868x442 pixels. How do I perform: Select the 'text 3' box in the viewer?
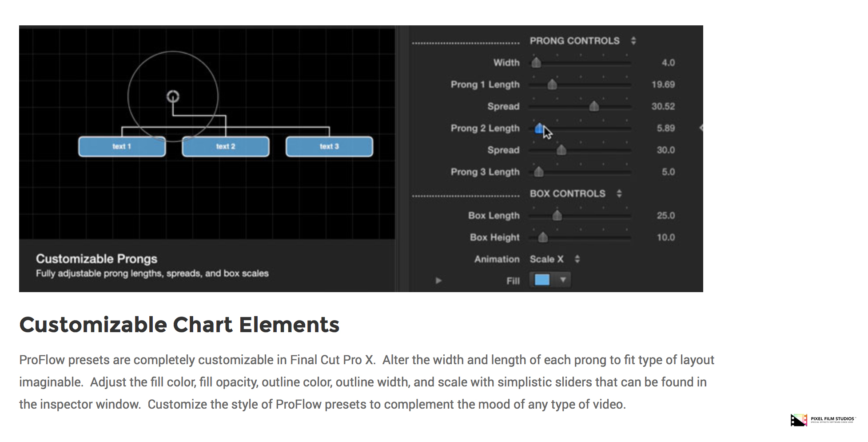pos(329,147)
